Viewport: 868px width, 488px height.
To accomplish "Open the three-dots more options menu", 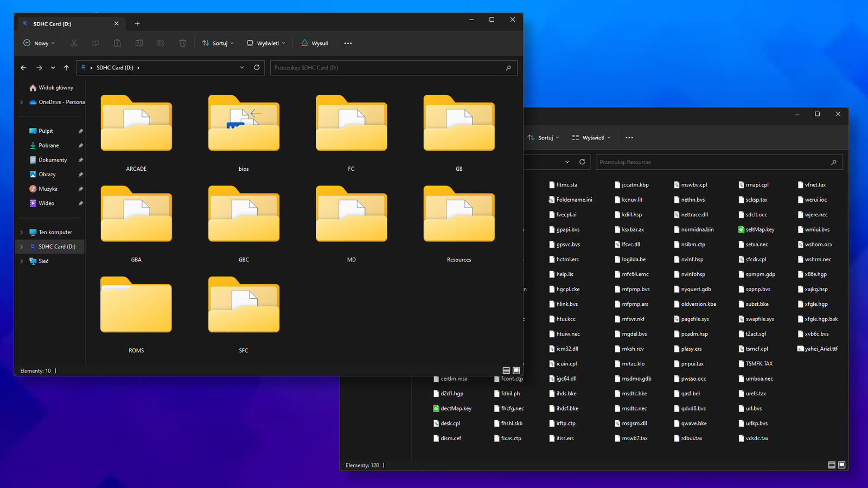I will point(348,43).
